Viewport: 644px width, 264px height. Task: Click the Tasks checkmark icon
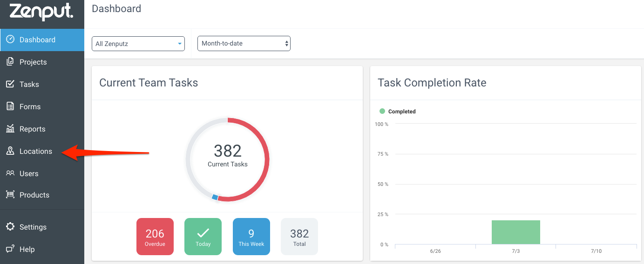tap(10, 84)
